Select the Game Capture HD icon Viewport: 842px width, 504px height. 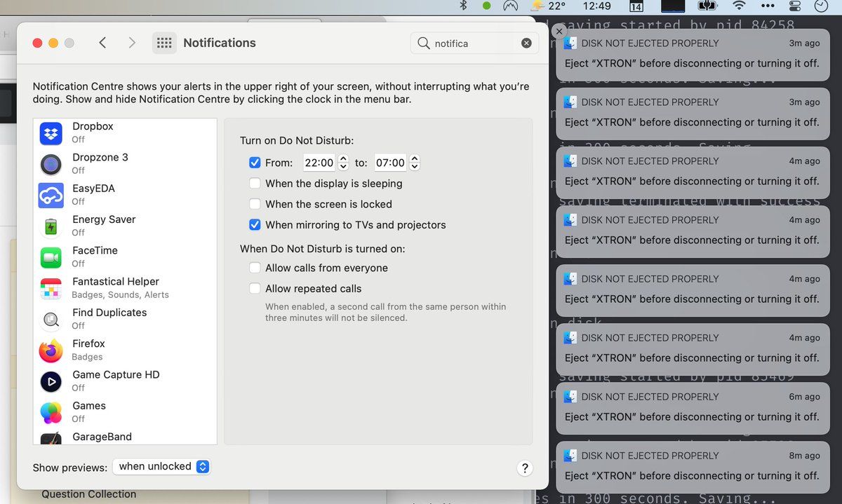pos(51,381)
